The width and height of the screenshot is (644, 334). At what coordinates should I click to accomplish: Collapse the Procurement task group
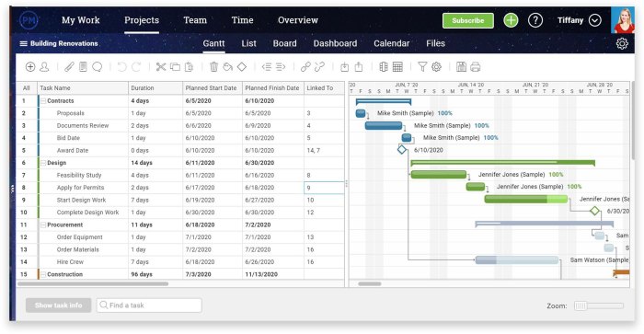click(43, 225)
